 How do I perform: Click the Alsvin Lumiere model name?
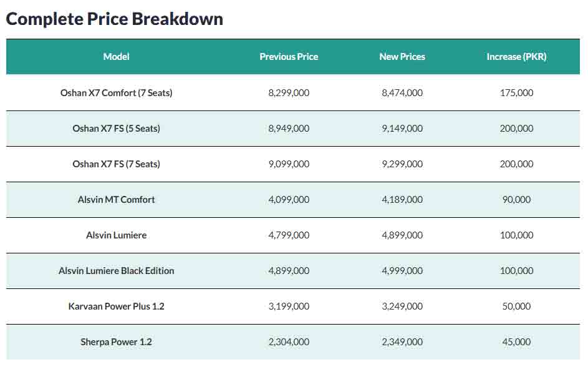[116, 235]
